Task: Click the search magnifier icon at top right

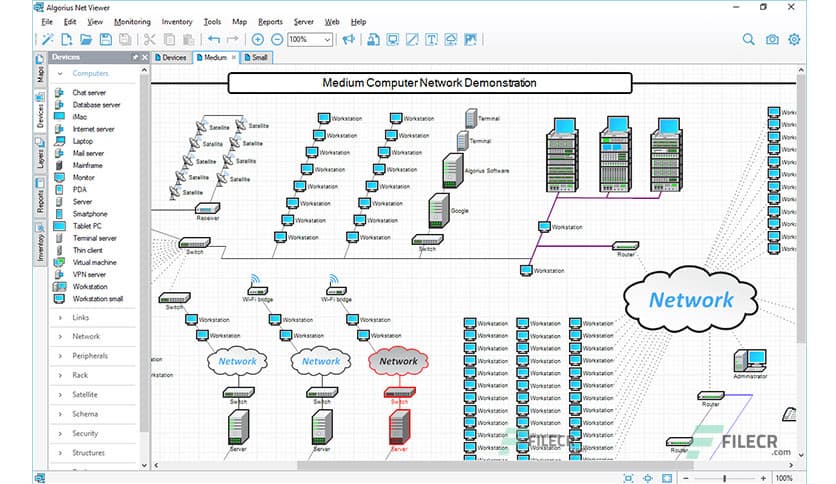Action: point(749,40)
